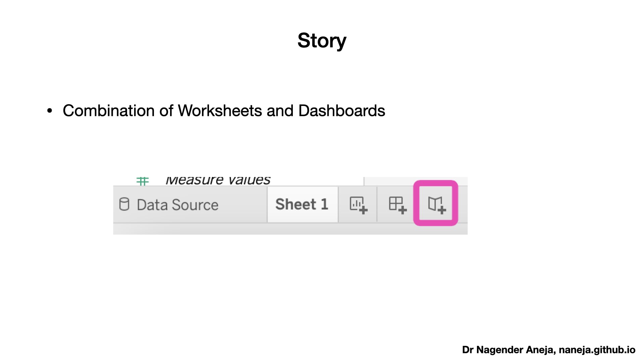Click the gray status bar below the tabs
The image size is (644, 362).
[x=290, y=229]
